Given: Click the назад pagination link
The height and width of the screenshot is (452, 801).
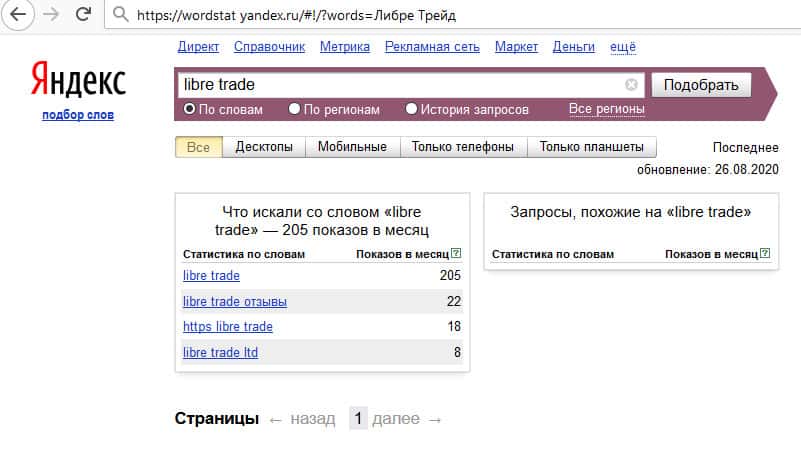Looking at the screenshot, I should [x=313, y=419].
